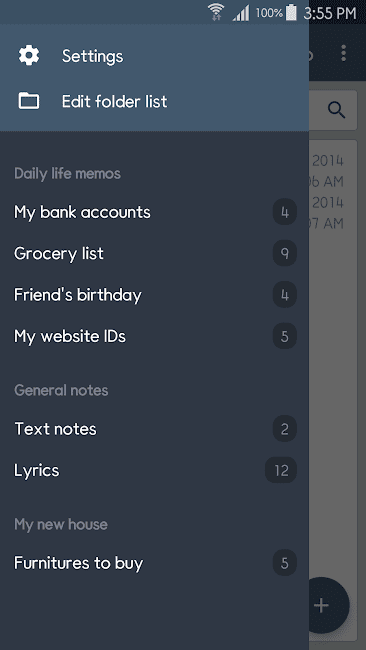The height and width of the screenshot is (650, 366).
Task: Choose Edit folder list
Action: pyautogui.click(x=155, y=101)
